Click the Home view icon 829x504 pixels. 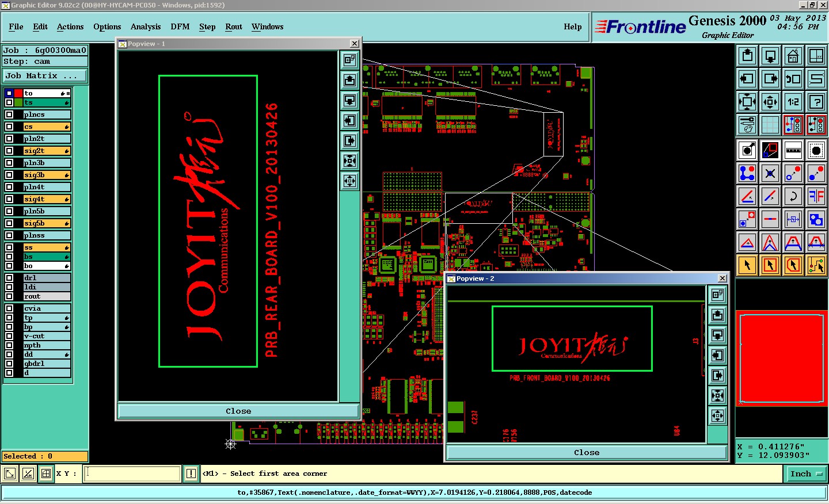(793, 56)
